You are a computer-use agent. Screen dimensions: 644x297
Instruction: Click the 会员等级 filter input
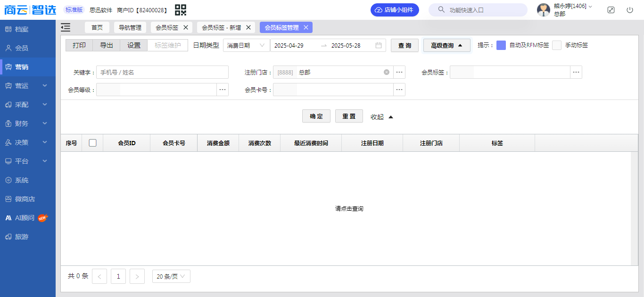click(157, 90)
